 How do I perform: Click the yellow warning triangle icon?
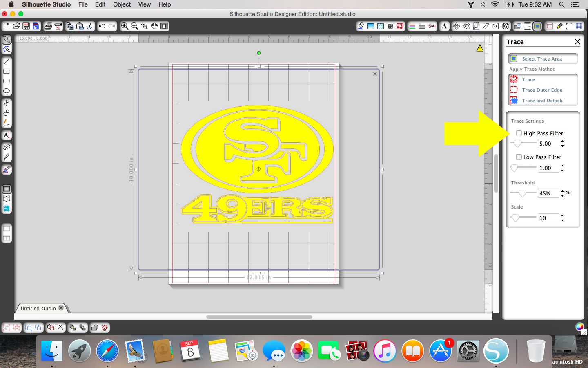(480, 48)
